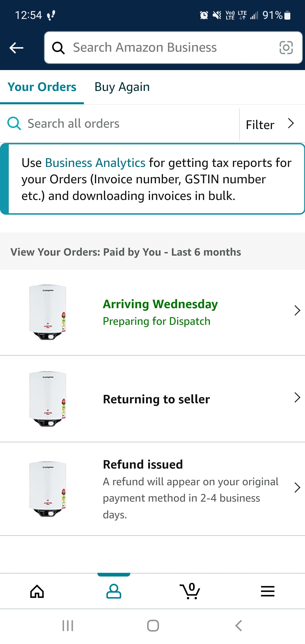The width and height of the screenshot is (305, 644).
Task: Expand the Arriving Wednesday order chevron
Action: pyautogui.click(x=297, y=310)
